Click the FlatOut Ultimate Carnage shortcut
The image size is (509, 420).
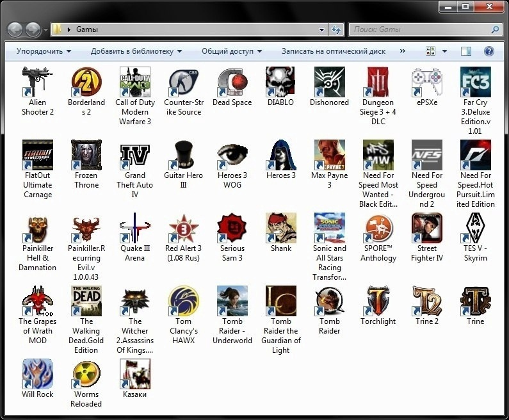click(x=37, y=155)
